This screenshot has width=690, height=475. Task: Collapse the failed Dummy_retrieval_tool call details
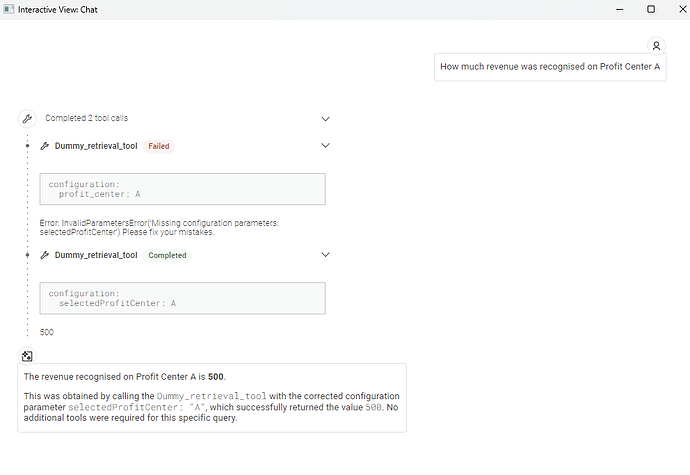pyautogui.click(x=325, y=146)
